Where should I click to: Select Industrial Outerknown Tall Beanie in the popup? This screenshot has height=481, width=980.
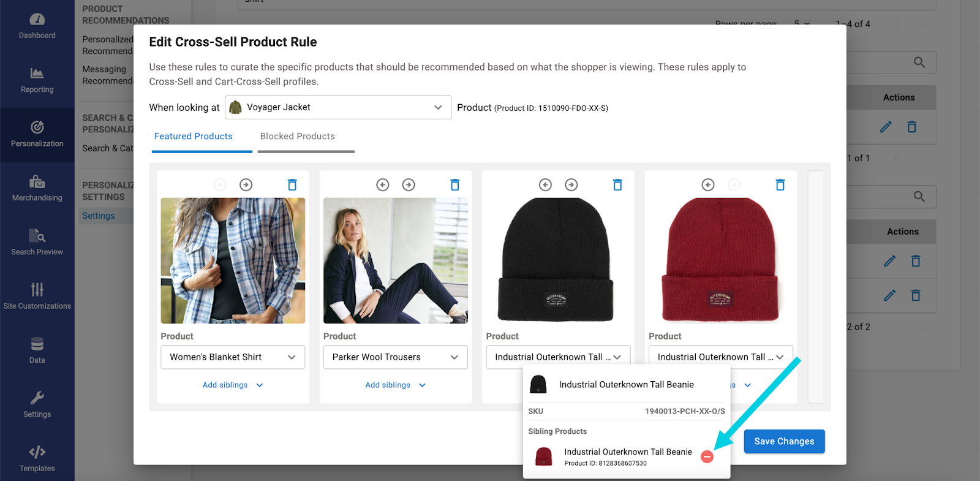click(627, 385)
